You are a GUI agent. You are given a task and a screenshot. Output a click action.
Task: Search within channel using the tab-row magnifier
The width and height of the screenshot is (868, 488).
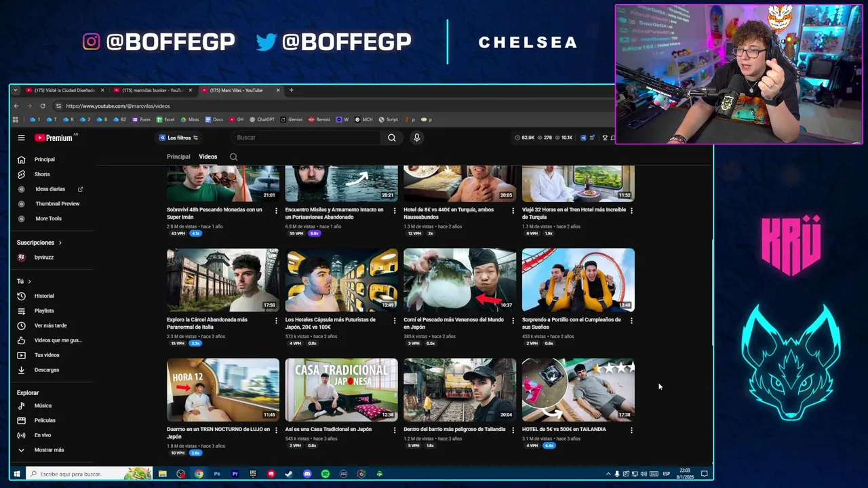click(233, 157)
